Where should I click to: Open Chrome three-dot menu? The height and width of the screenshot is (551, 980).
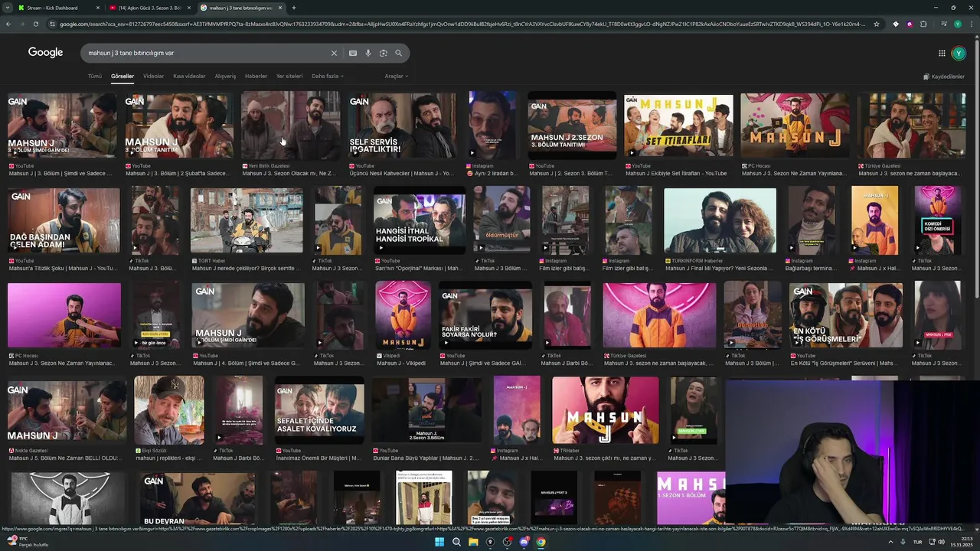coord(972,24)
